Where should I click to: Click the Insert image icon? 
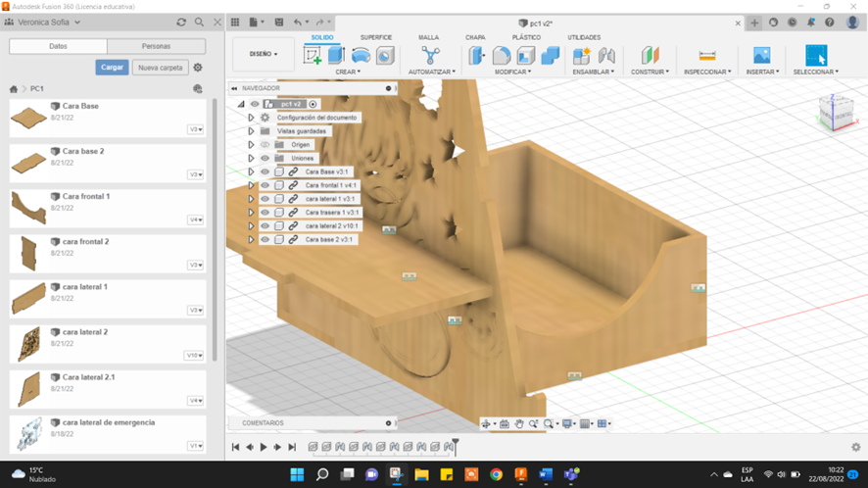762,56
